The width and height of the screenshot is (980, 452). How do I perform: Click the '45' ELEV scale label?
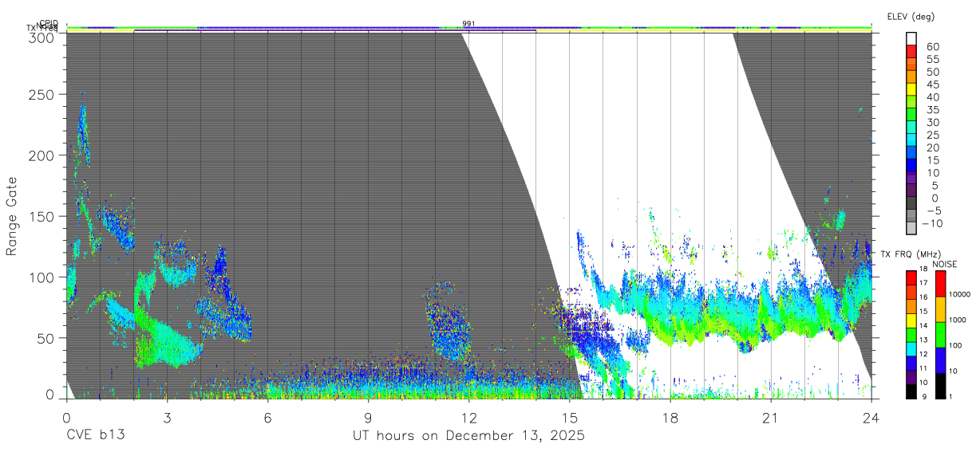[932, 85]
